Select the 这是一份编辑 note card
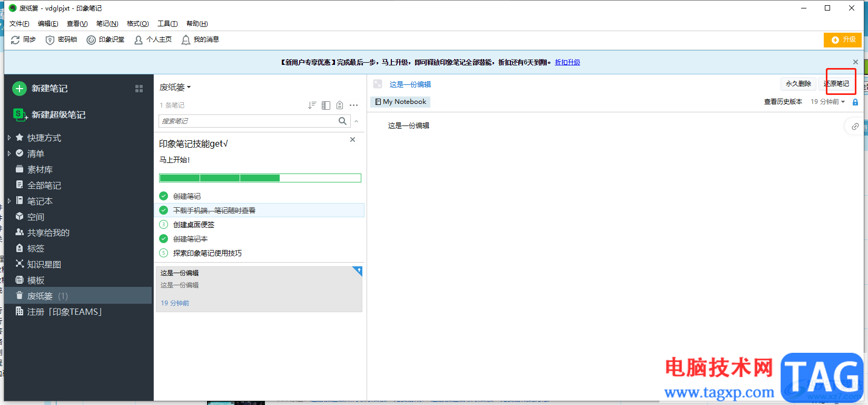The image size is (868, 405). [259, 290]
